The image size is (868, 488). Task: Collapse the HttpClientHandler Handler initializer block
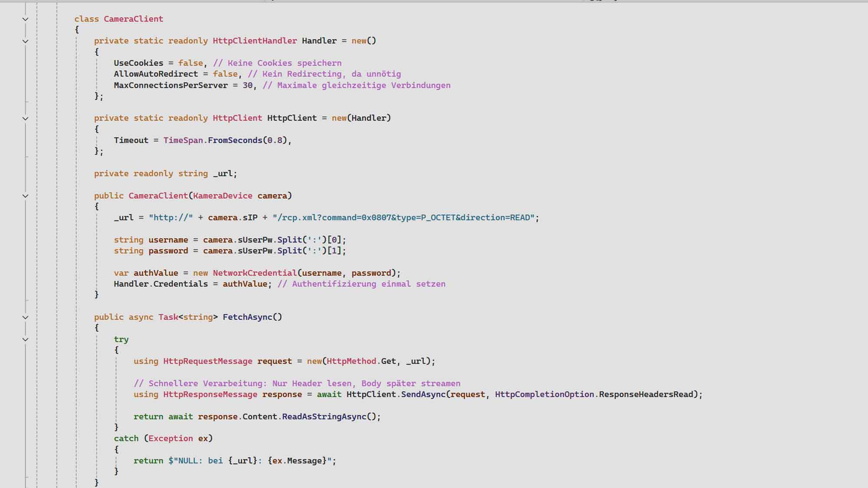(x=25, y=41)
